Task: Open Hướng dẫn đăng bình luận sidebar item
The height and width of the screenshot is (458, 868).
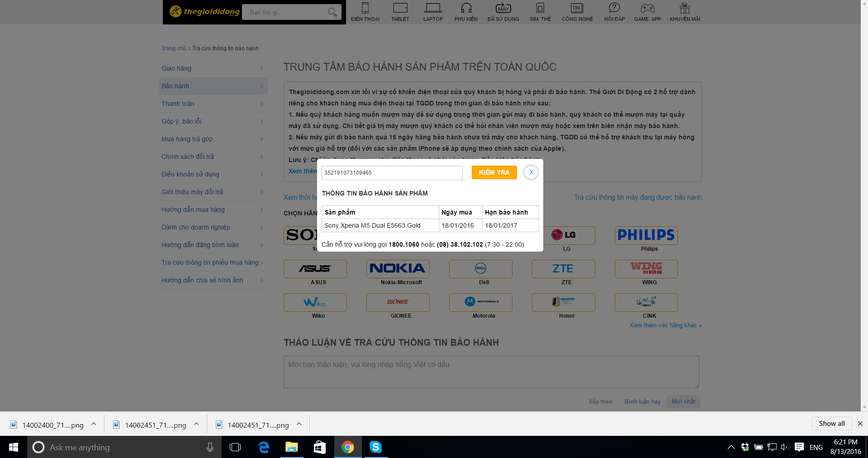Action: [x=213, y=245]
